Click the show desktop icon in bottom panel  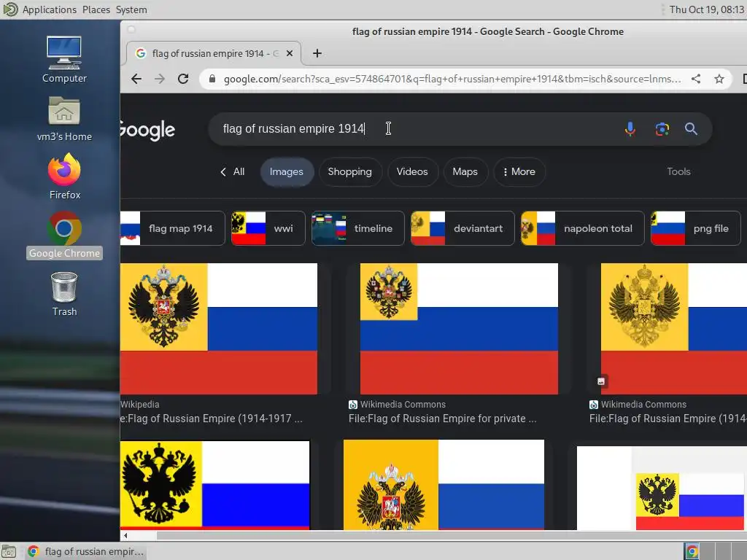[9, 551]
